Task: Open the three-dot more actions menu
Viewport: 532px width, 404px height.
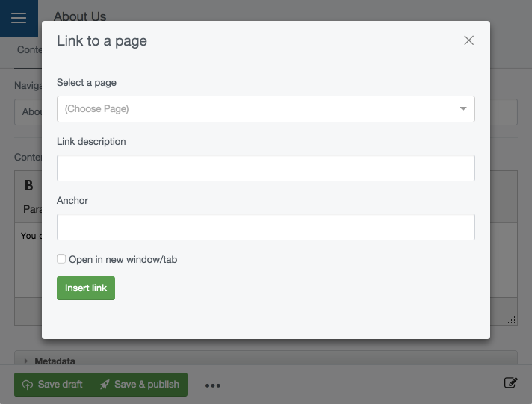Action: point(213,385)
